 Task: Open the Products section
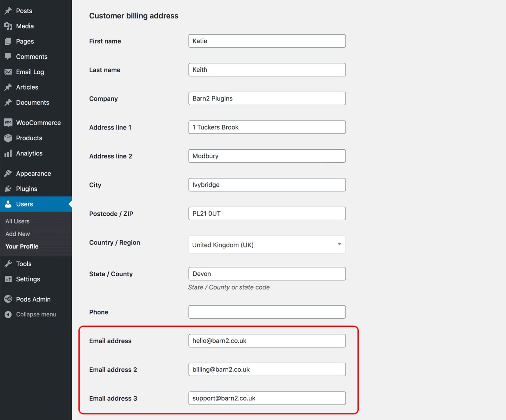[29, 138]
